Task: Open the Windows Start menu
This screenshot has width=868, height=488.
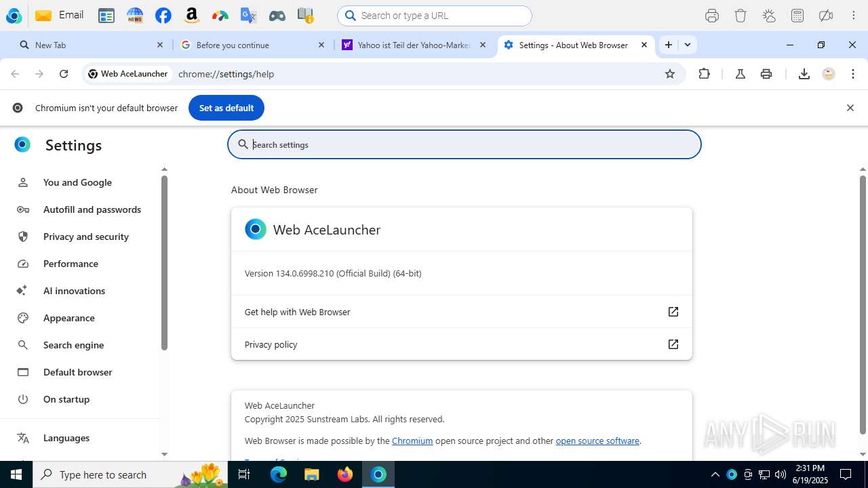Action: pos(16,474)
